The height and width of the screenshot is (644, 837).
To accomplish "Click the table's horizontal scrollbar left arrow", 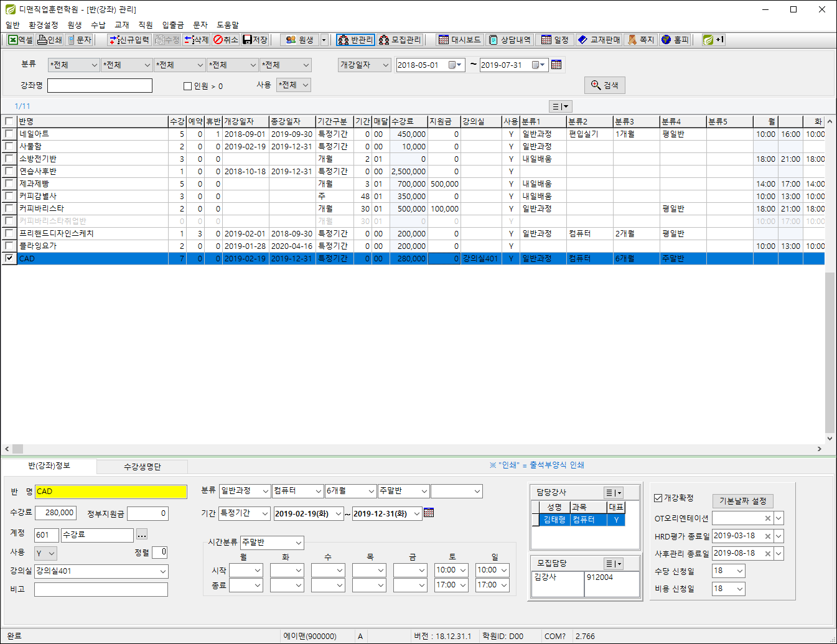I will click(7, 449).
